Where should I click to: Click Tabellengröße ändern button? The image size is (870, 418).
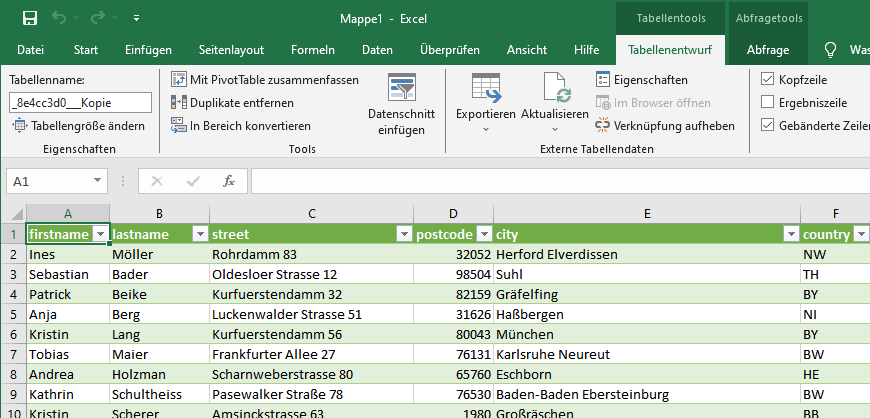[79, 126]
